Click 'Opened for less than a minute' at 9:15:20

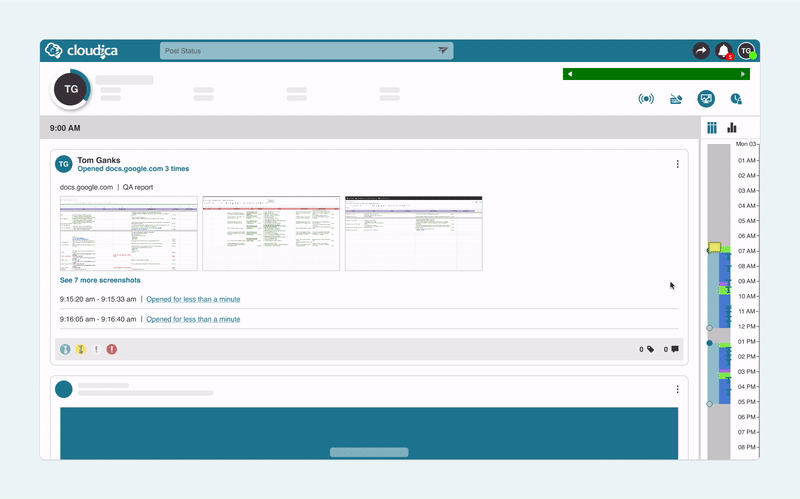tap(193, 299)
